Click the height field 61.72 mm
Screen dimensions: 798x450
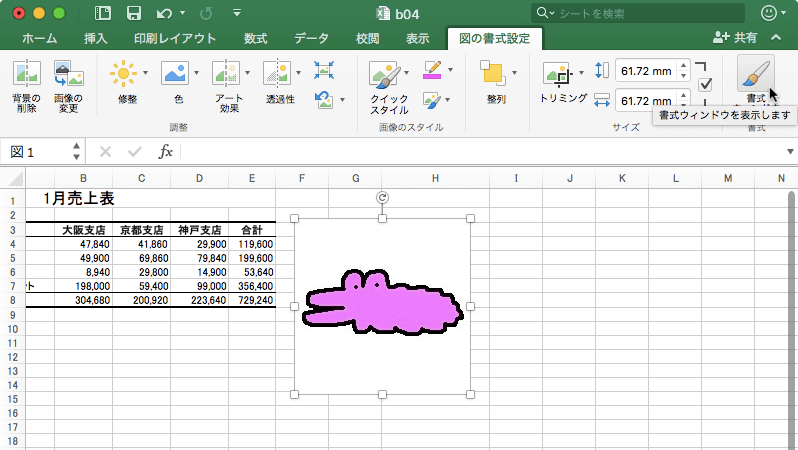coord(646,71)
